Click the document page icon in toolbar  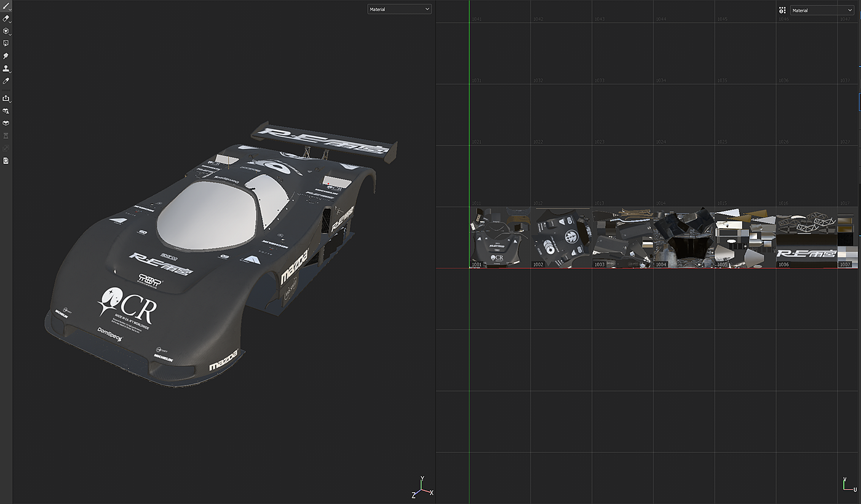[x=6, y=160]
